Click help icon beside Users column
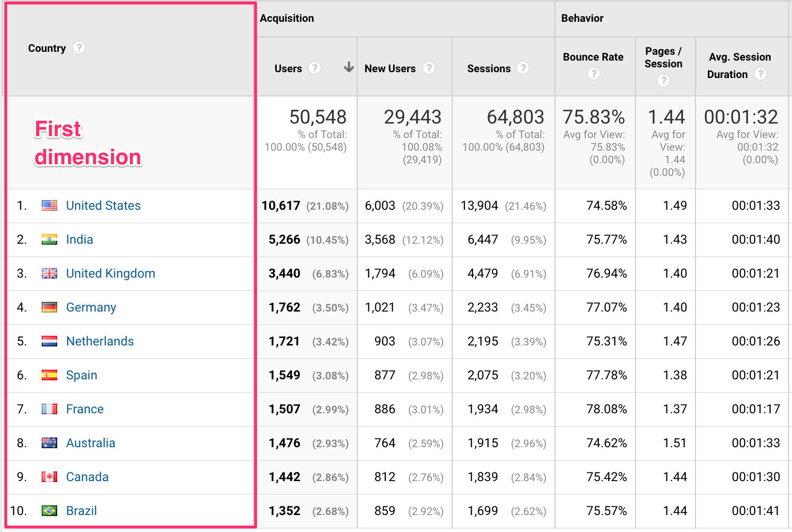The width and height of the screenshot is (792, 532). [x=315, y=68]
